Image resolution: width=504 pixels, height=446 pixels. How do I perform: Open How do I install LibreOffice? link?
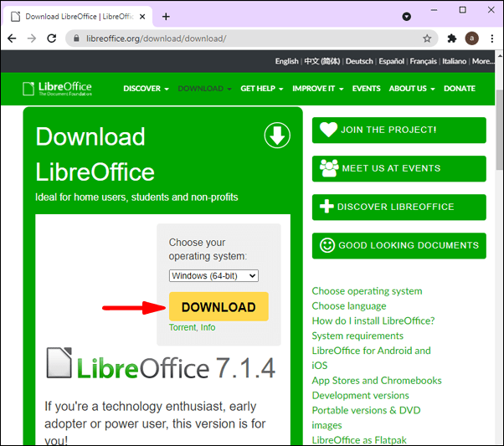[x=373, y=320]
